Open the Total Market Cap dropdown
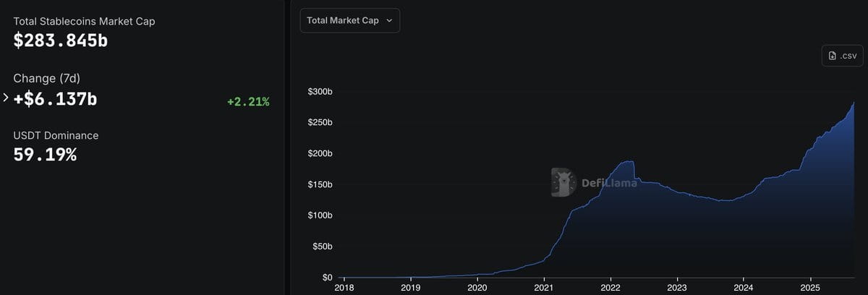 click(349, 20)
